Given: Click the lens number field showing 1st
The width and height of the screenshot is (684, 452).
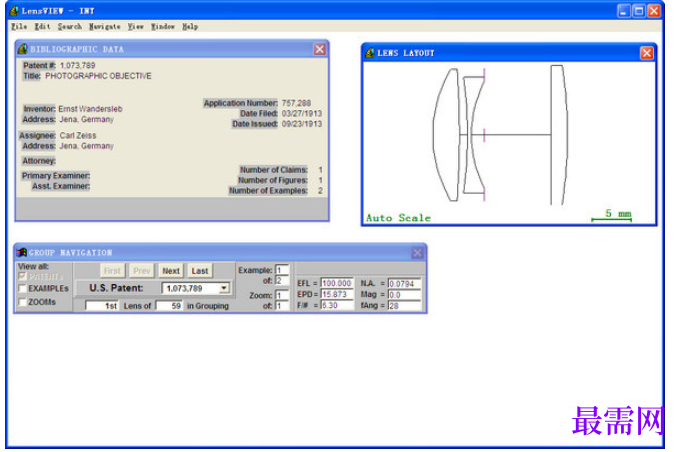Looking at the screenshot, I should click(102, 306).
